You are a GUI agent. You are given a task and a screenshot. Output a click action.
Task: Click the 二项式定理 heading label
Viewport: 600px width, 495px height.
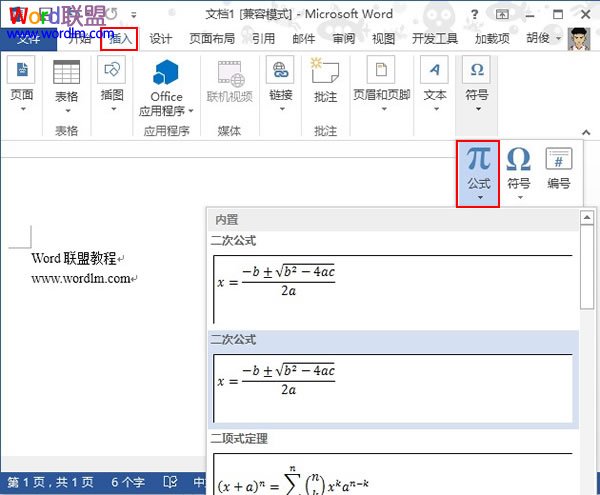[x=239, y=438]
